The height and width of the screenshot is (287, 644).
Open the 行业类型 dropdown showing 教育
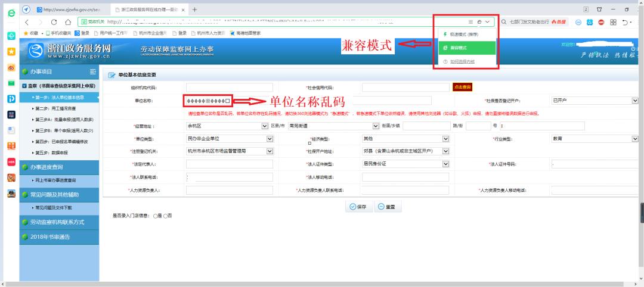click(x=595, y=139)
